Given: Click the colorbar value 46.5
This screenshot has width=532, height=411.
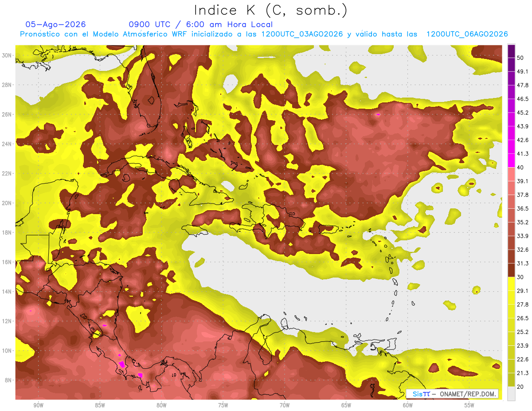Looking at the screenshot, I should (523, 99).
